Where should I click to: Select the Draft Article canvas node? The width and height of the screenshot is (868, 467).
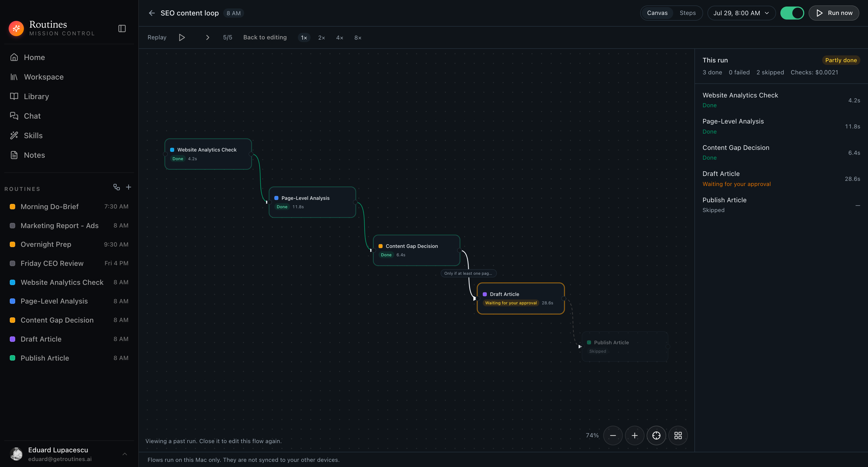(521, 298)
